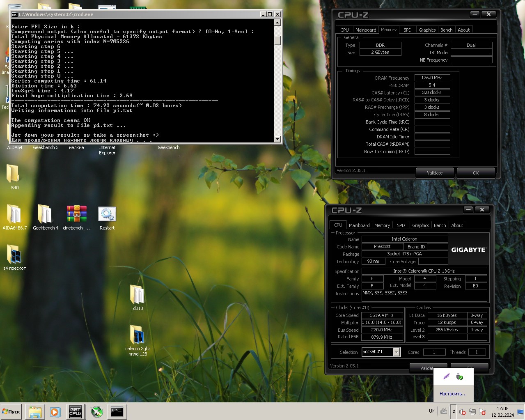This screenshot has height=420, width=525.
Task: Open Windows Explorer from the taskbar
Action: click(35, 412)
